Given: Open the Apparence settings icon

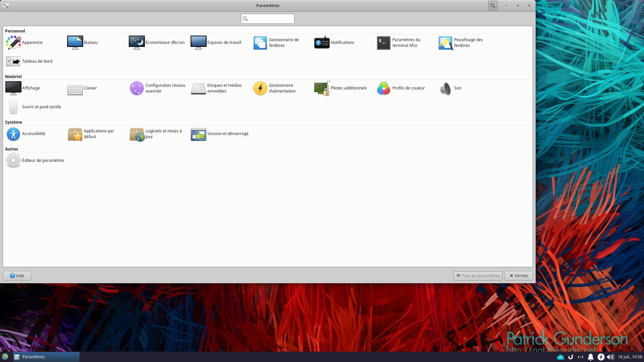Looking at the screenshot, I should 13,43.
